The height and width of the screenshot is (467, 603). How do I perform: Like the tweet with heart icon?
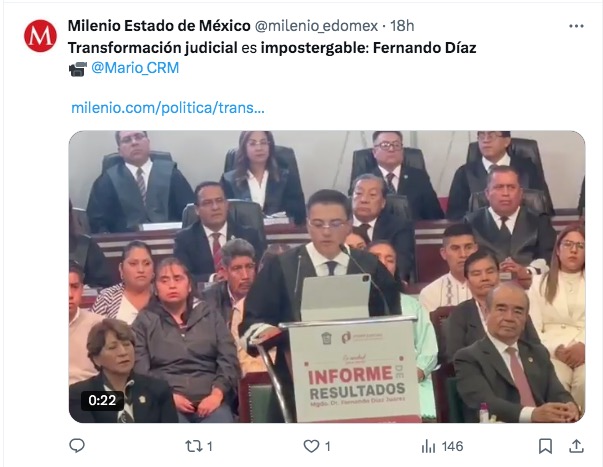pos(311,446)
